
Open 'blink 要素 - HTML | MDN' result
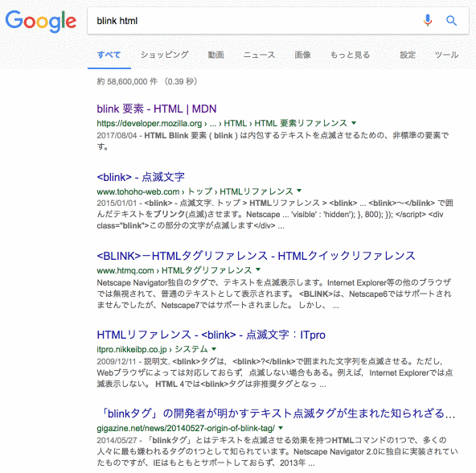click(x=157, y=109)
